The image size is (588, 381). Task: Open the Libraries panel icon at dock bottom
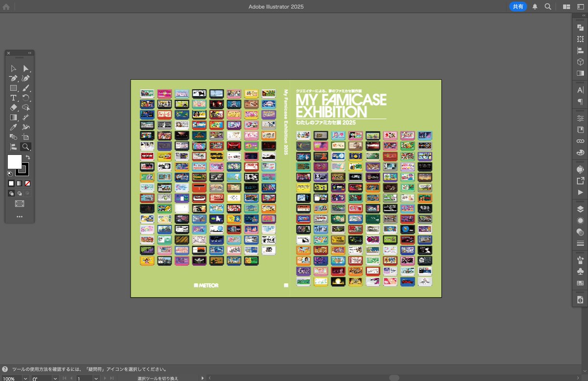580,300
